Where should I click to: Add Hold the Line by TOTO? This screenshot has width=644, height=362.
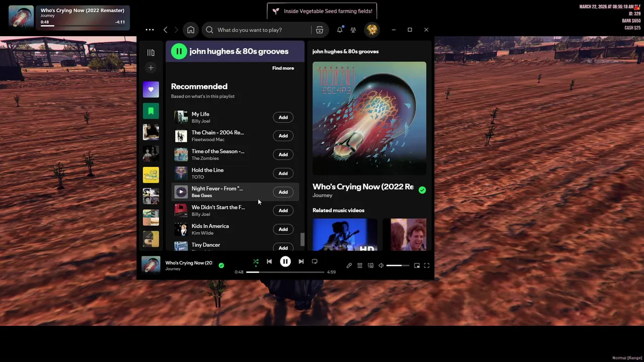[x=283, y=173]
